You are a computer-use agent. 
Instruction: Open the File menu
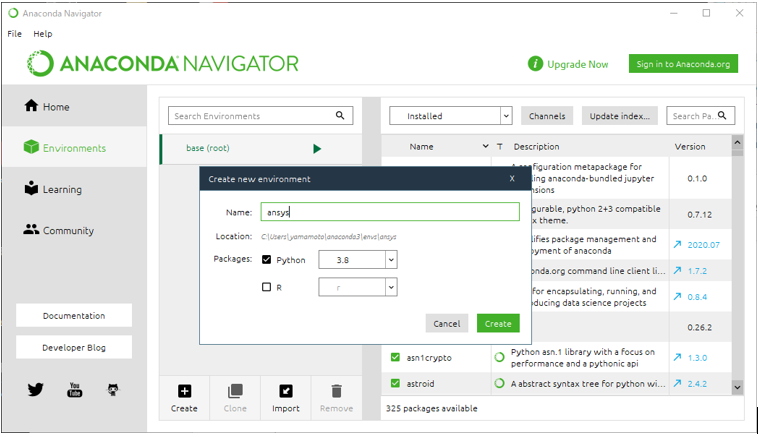pyautogui.click(x=14, y=34)
